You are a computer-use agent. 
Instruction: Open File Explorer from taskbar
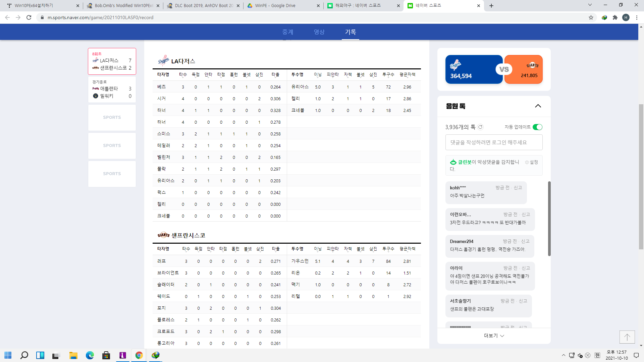coord(73,355)
